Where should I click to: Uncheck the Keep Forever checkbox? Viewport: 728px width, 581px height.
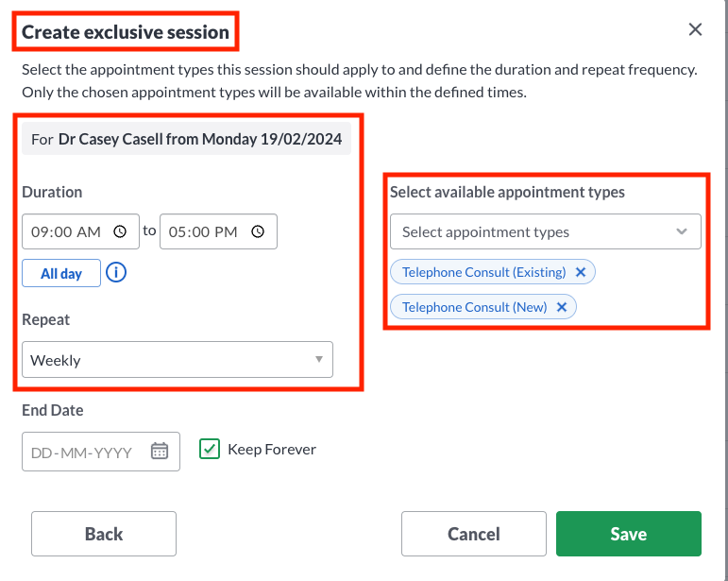tap(210, 449)
